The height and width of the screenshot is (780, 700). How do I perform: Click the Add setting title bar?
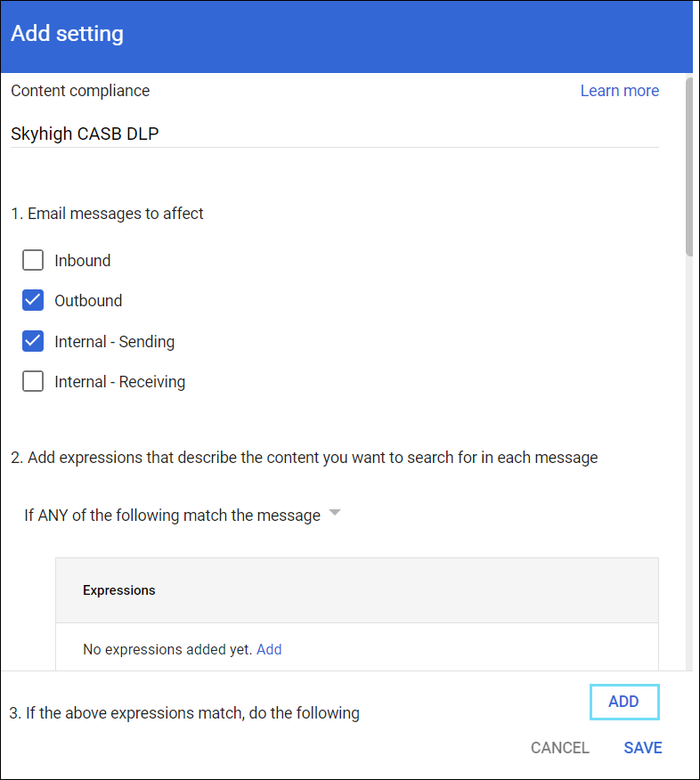coord(67,33)
